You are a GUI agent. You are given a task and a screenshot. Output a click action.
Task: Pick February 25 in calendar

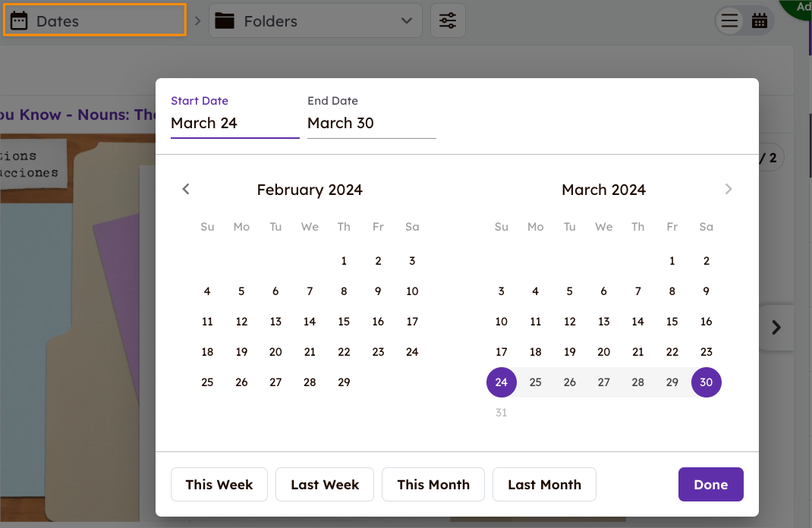coord(207,382)
